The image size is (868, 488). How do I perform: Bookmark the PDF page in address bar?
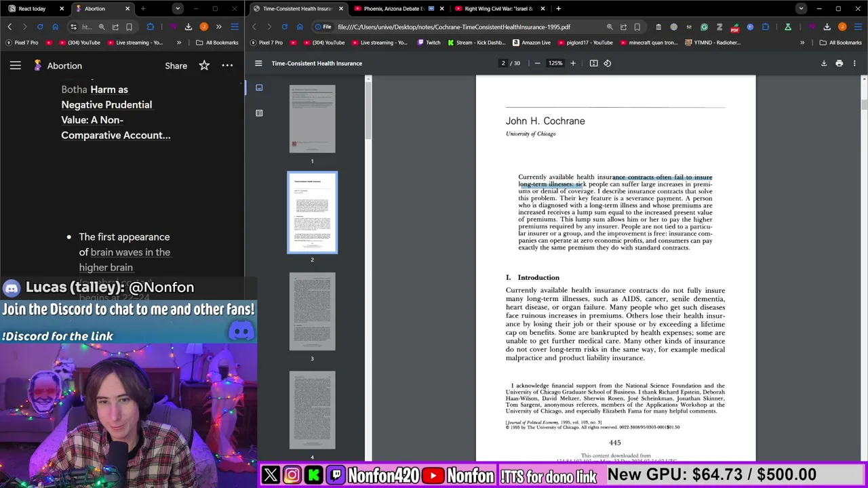tap(637, 27)
